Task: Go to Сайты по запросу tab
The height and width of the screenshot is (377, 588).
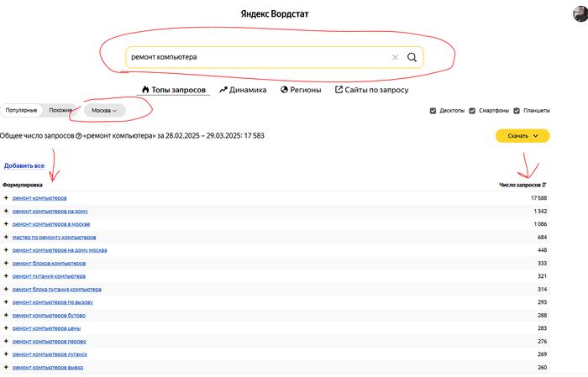Action: pos(371,90)
